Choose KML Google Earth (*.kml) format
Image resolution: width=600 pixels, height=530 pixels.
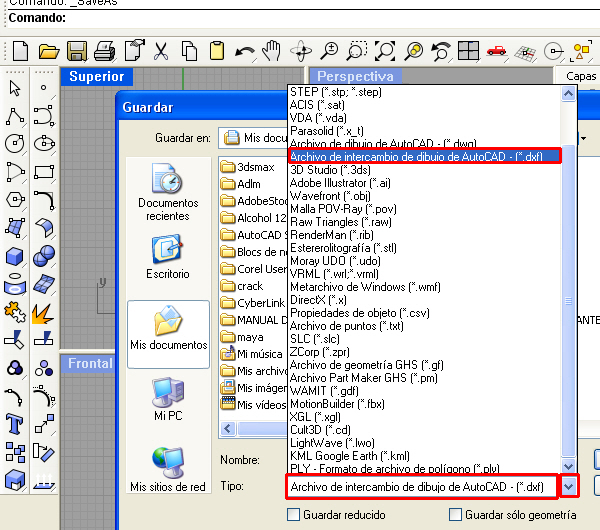[x=425, y=456]
